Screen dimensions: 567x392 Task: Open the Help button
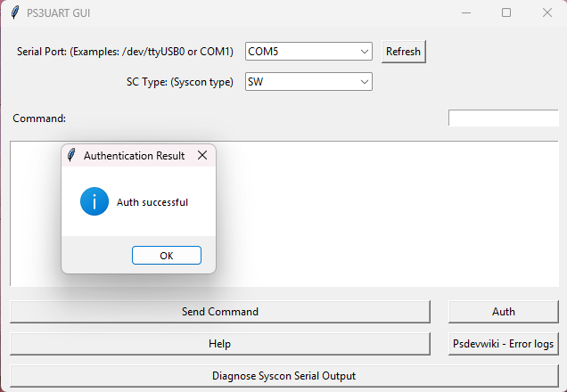pyautogui.click(x=219, y=344)
